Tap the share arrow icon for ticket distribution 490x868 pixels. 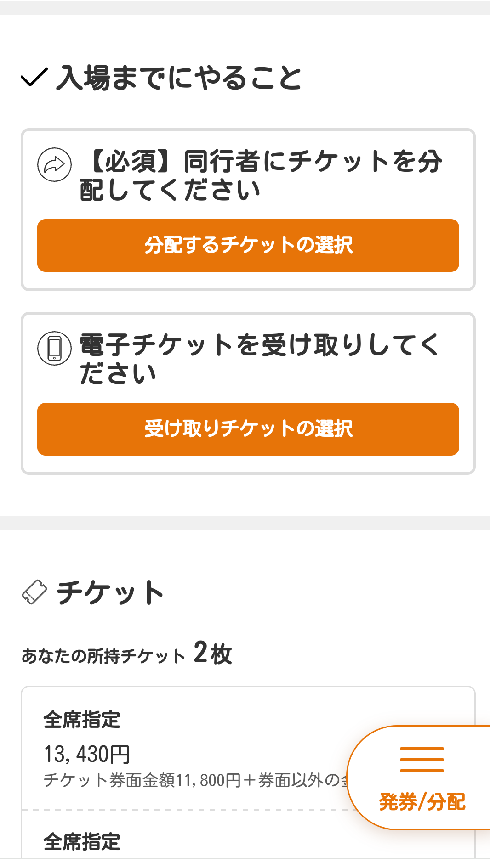(x=54, y=164)
